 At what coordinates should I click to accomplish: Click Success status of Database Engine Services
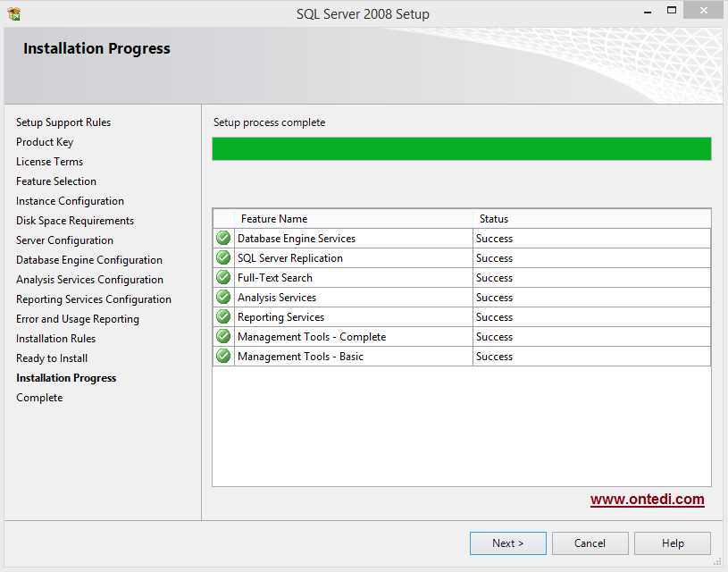click(495, 239)
